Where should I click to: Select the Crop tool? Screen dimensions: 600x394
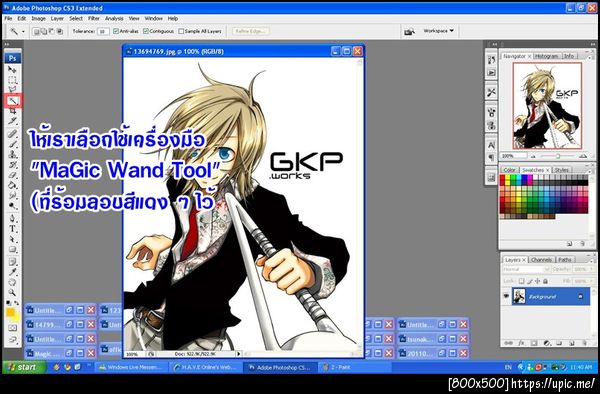(12, 111)
